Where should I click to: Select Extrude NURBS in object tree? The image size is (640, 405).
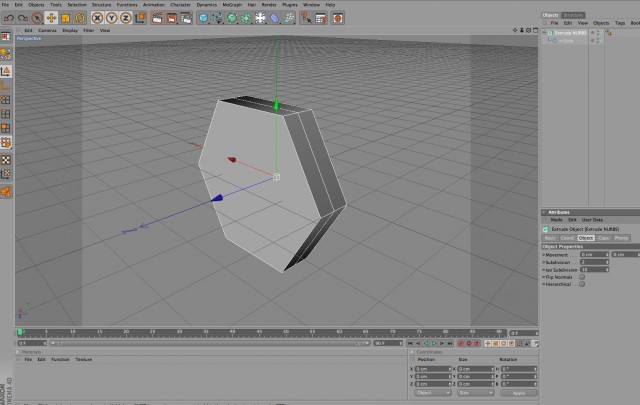click(570, 33)
